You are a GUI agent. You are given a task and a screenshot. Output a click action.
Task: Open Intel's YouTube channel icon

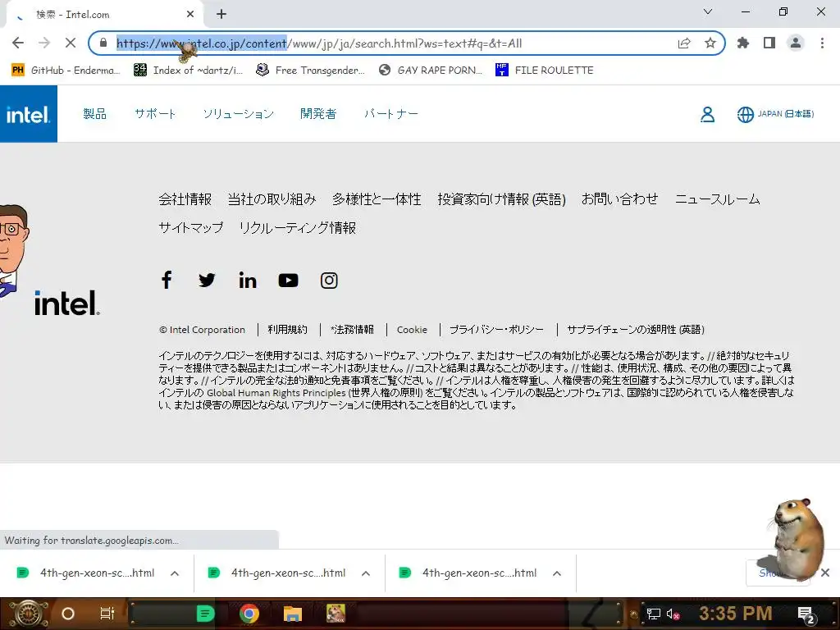click(288, 281)
